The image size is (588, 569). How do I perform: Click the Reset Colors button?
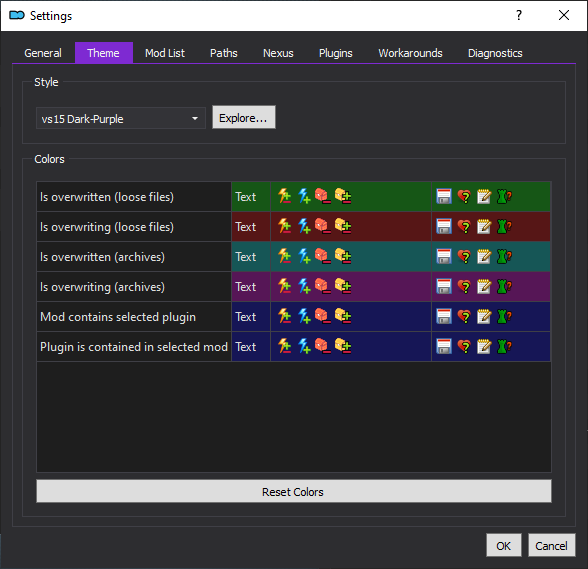(x=294, y=491)
